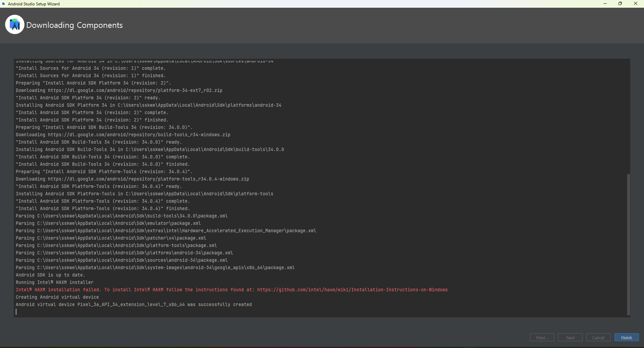
Task: Click the platform-34-ext7_r02.zip download line
Action: tap(119, 90)
